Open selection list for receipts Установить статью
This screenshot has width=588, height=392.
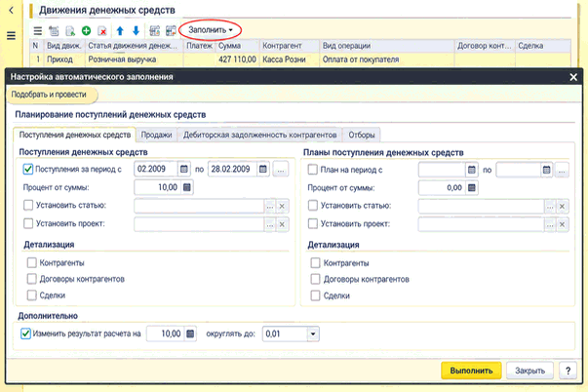tap(270, 206)
